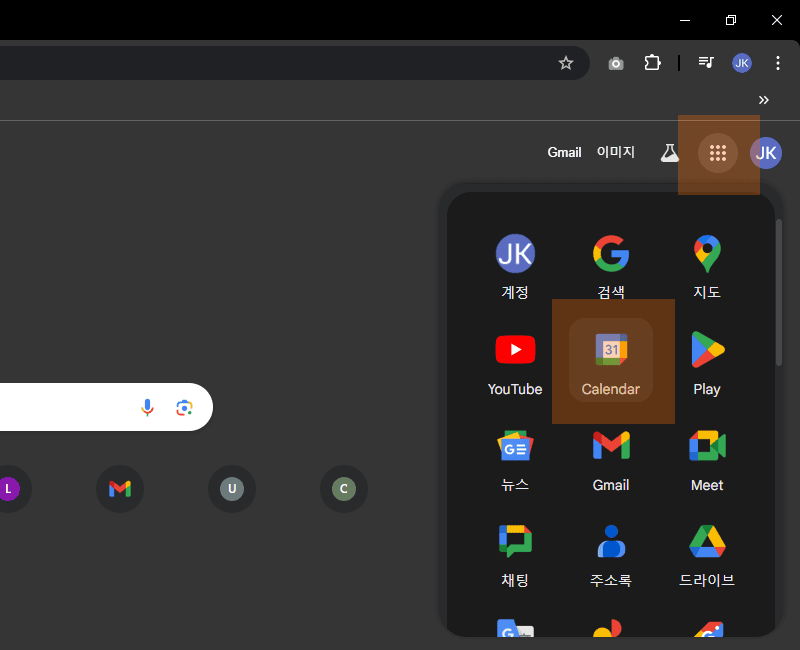Open the 계정 account app icon
The width and height of the screenshot is (800, 650).
[x=515, y=265]
